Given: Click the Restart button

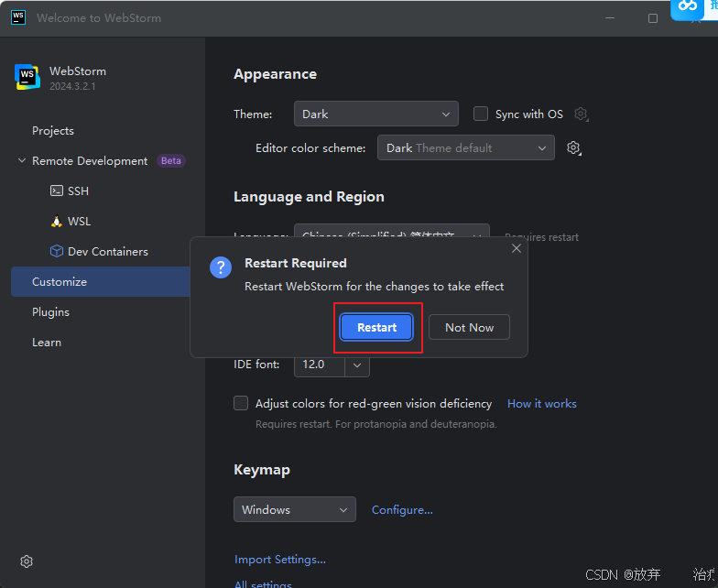Looking at the screenshot, I should point(376,327).
